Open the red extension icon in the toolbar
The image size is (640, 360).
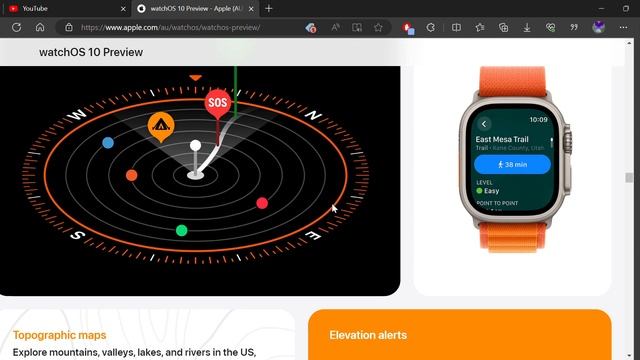pos(408,28)
